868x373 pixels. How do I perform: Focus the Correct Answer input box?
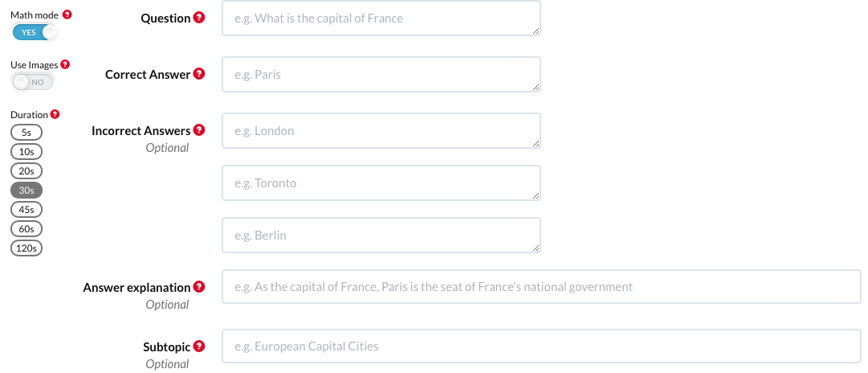(x=381, y=74)
